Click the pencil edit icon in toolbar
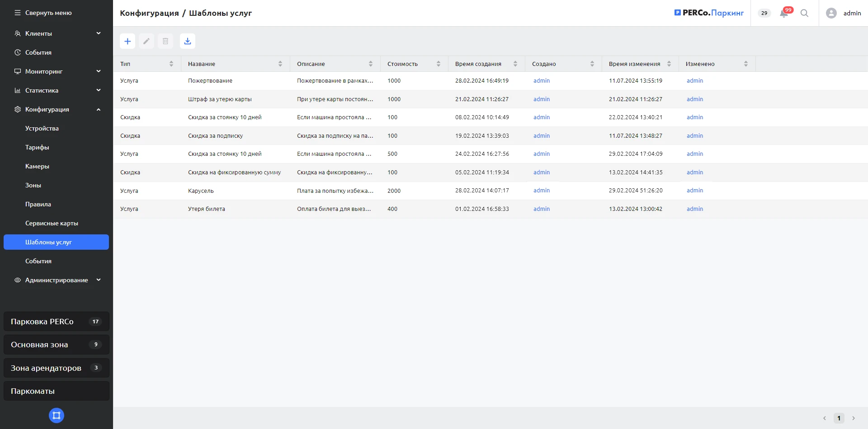Screen dimensions: 868x429 click(146, 41)
